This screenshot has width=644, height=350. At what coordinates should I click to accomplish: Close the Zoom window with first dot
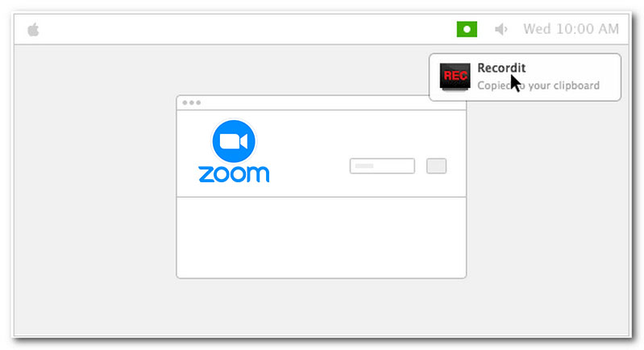[x=185, y=102]
